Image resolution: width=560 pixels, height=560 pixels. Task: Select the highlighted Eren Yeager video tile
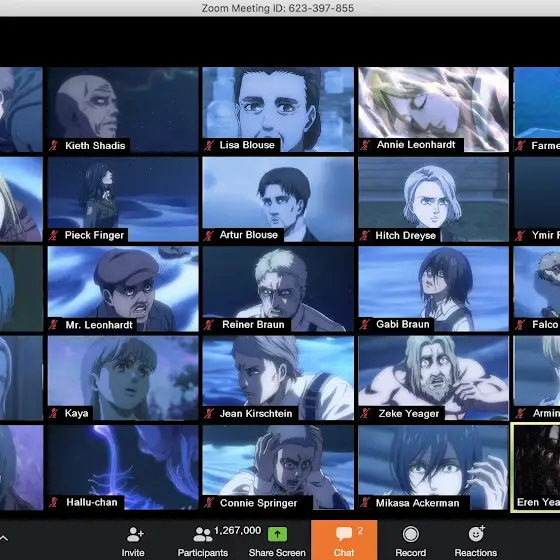(x=535, y=467)
